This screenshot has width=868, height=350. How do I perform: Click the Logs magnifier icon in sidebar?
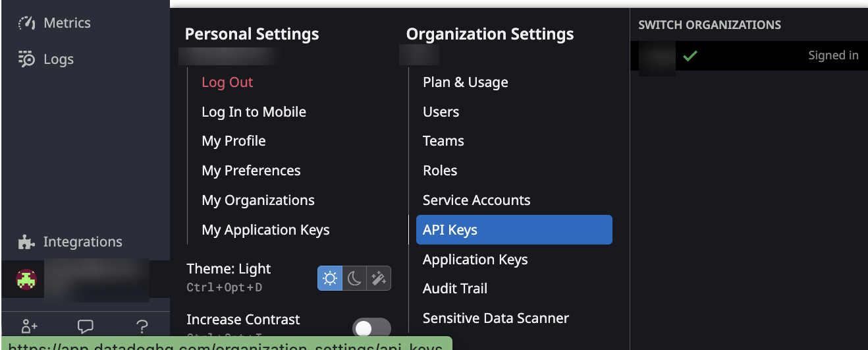pyautogui.click(x=26, y=59)
